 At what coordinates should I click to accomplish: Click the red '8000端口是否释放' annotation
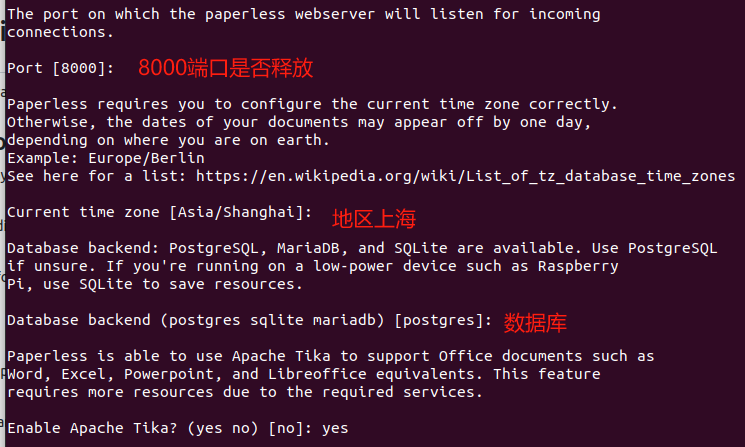[x=226, y=68]
